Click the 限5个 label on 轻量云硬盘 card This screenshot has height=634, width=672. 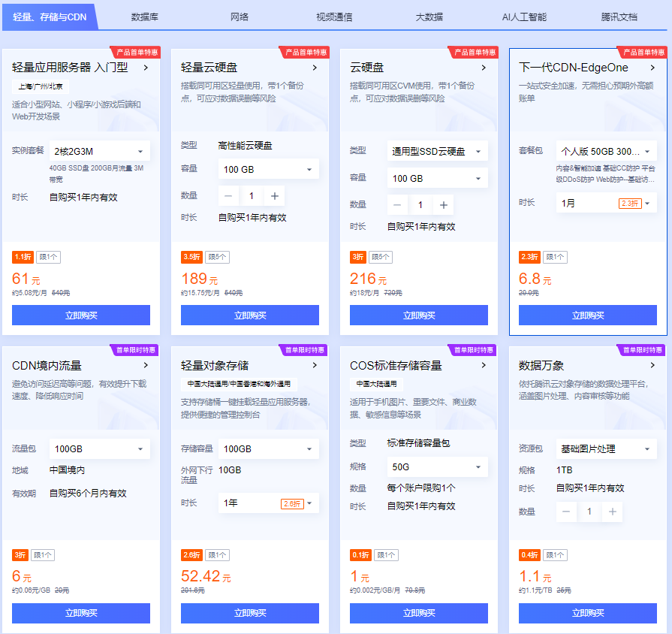[217, 257]
